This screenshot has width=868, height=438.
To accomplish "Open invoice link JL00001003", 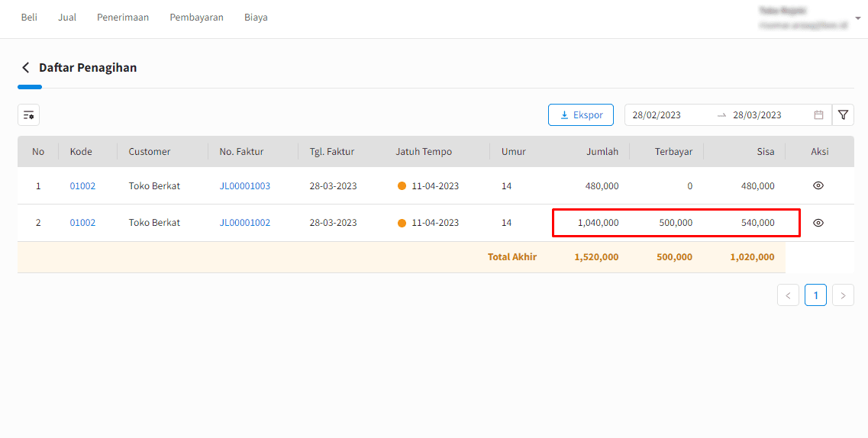I will pos(245,186).
